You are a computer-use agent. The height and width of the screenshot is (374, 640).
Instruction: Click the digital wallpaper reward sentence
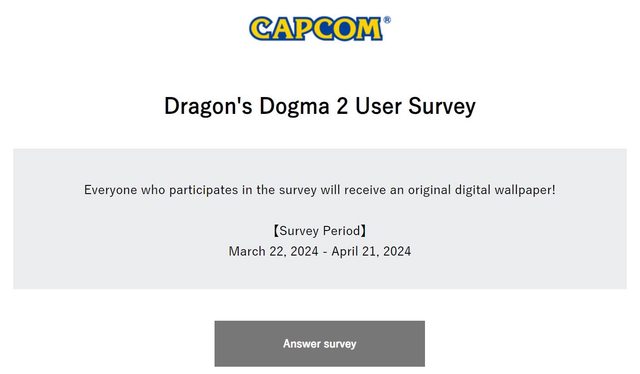[x=320, y=190]
